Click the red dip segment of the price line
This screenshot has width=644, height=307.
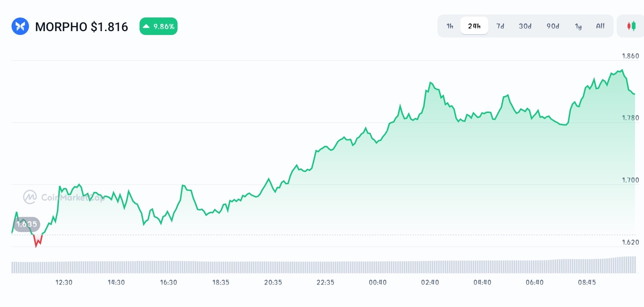click(x=38, y=240)
